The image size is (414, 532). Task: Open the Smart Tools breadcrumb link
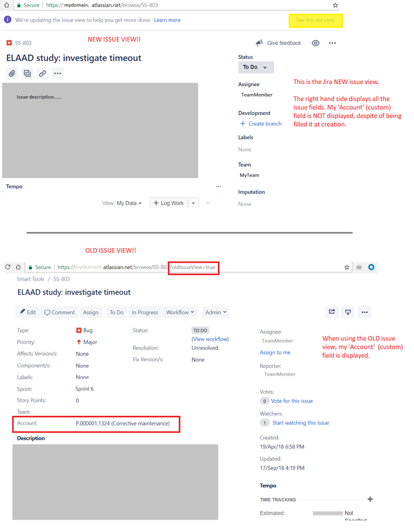pyautogui.click(x=30, y=279)
